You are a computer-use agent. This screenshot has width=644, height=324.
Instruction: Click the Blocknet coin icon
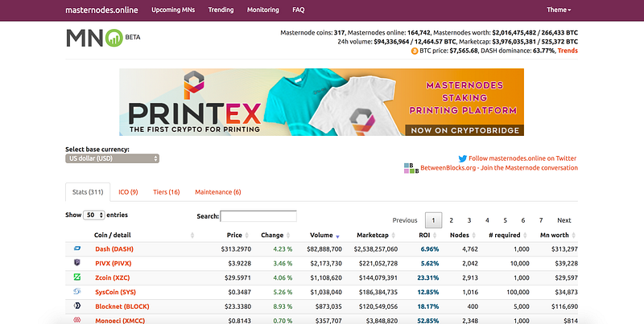coord(76,306)
